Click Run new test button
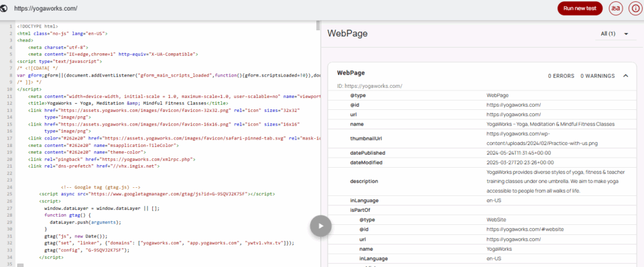 (x=580, y=8)
